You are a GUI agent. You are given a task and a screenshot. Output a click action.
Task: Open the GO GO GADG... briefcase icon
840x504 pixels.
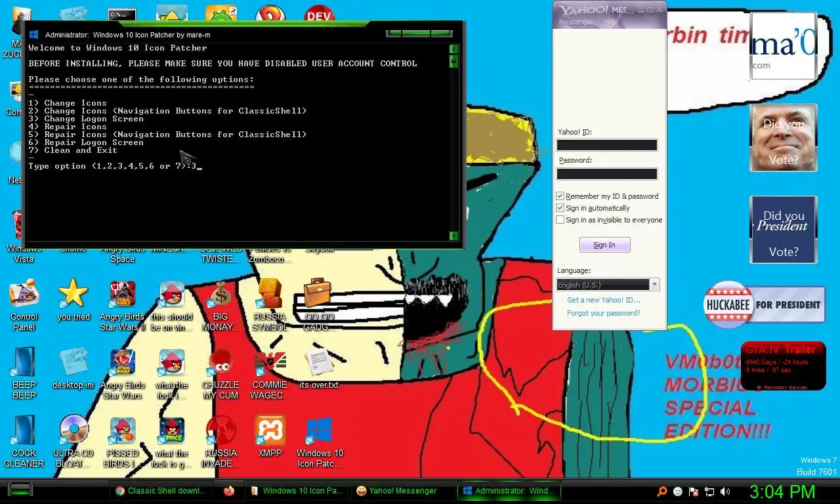coord(320,305)
